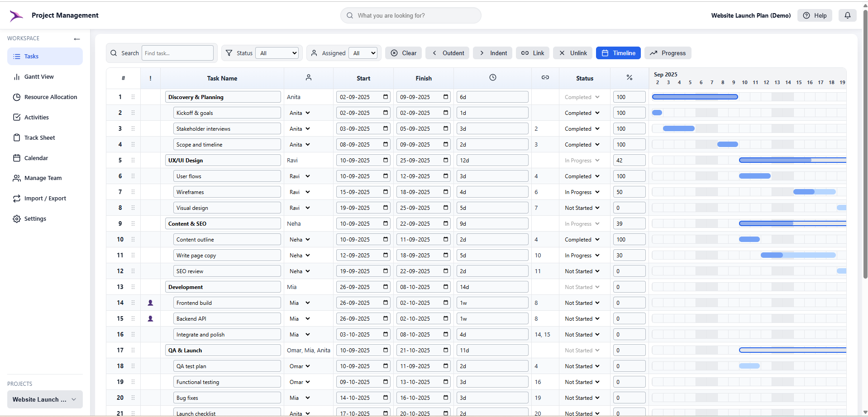Viewport: 868px width, 417px height.
Task: Click the Clear filters button
Action: pyautogui.click(x=403, y=53)
